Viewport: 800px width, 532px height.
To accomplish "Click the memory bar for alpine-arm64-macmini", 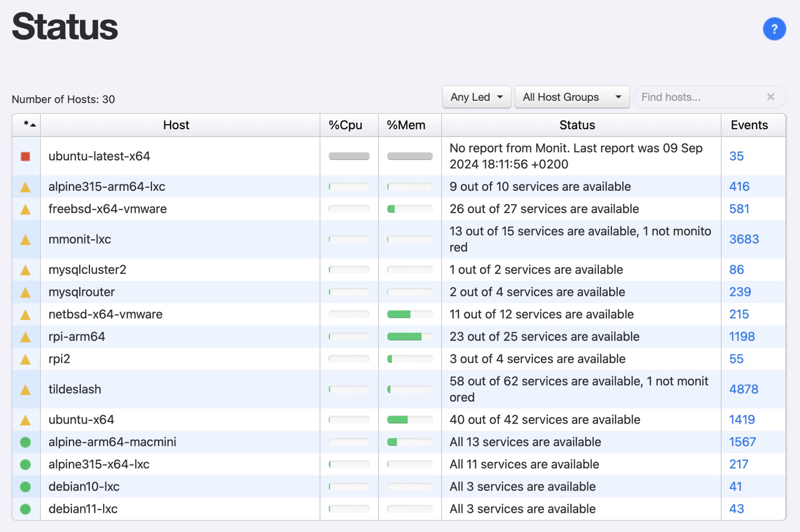I will [410, 442].
